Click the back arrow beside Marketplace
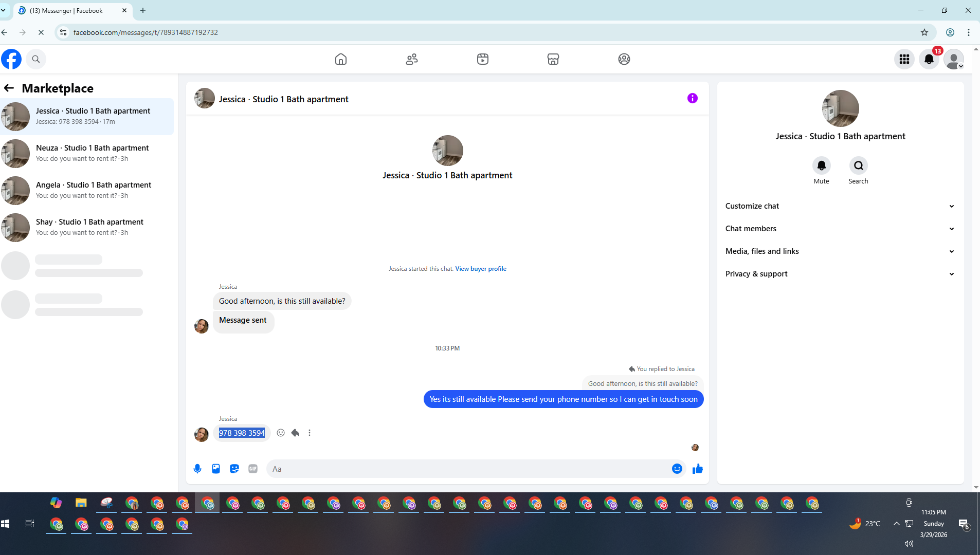This screenshot has height=555, width=980. tap(9, 88)
